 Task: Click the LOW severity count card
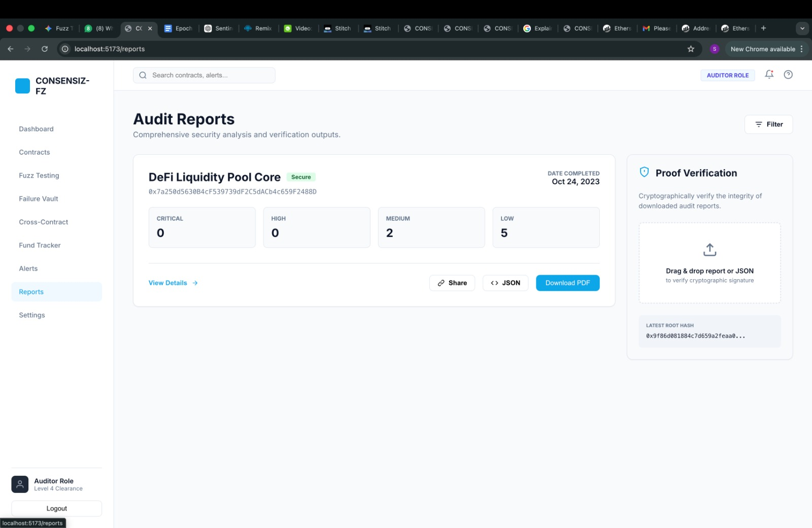click(546, 227)
